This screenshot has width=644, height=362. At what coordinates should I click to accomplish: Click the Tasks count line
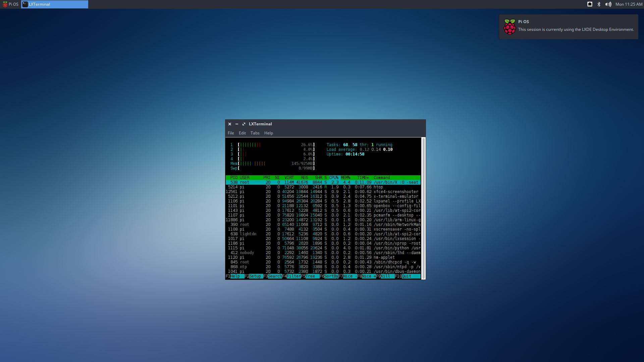pyautogui.click(x=360, y=145)
